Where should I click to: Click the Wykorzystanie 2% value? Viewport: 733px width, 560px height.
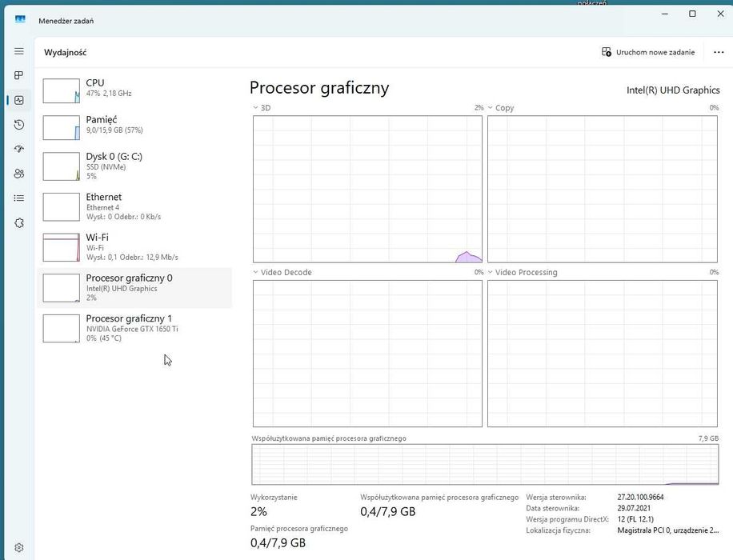tap(258, 511)
